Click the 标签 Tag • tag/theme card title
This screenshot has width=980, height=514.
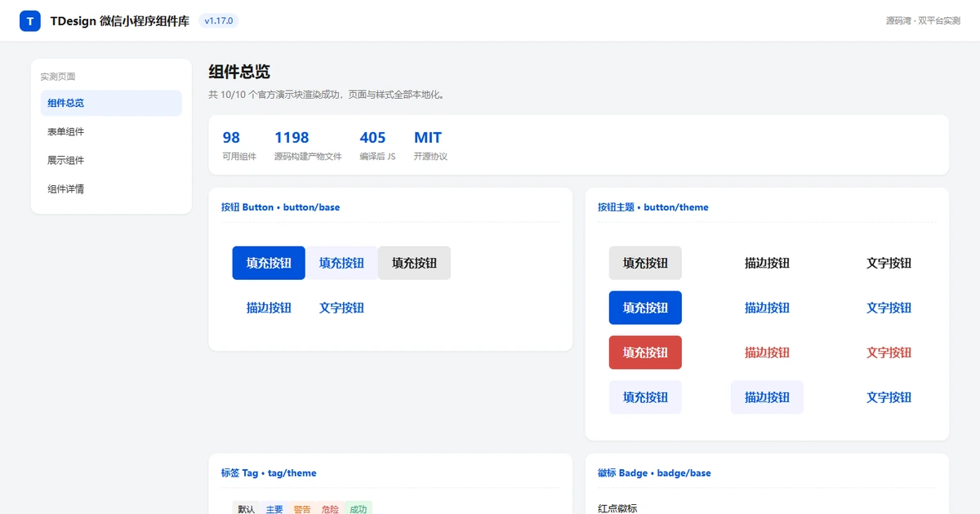tap(269, 473)
